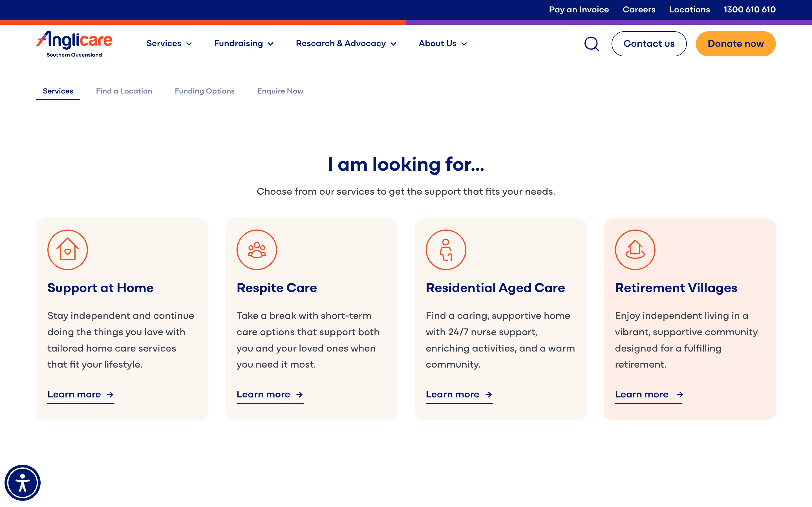Screen dimensions: 812x507
Task: Click the Contact us button
Action: [648, 44]
